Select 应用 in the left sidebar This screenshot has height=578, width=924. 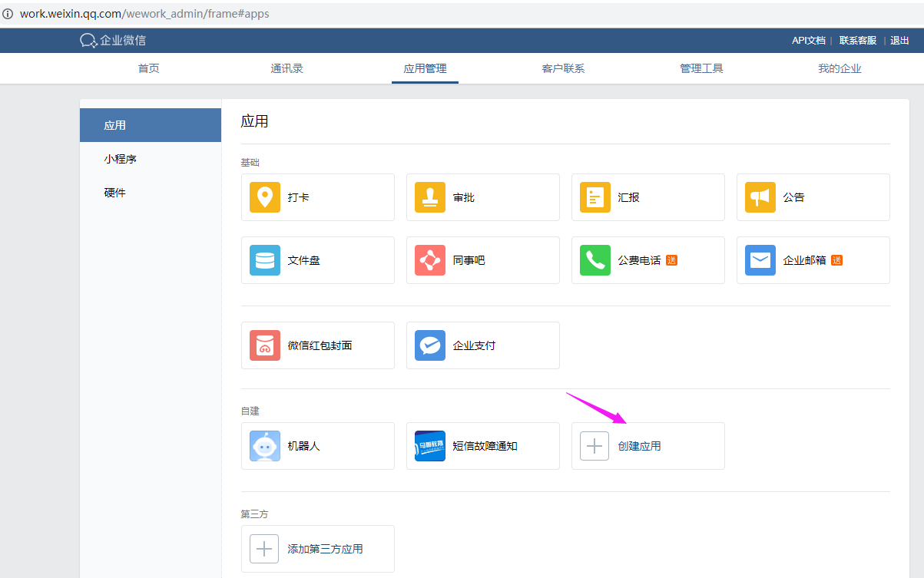pos(151,125)
